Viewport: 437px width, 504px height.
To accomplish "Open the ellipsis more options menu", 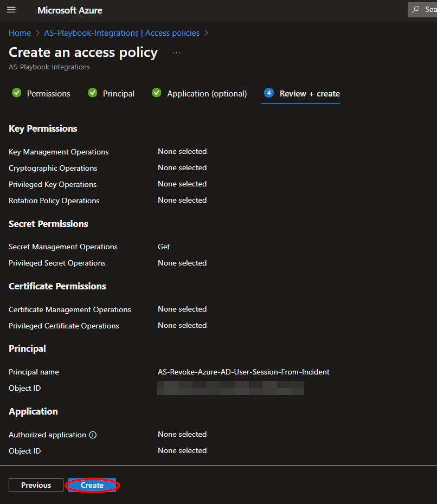I will coord(177,53).
